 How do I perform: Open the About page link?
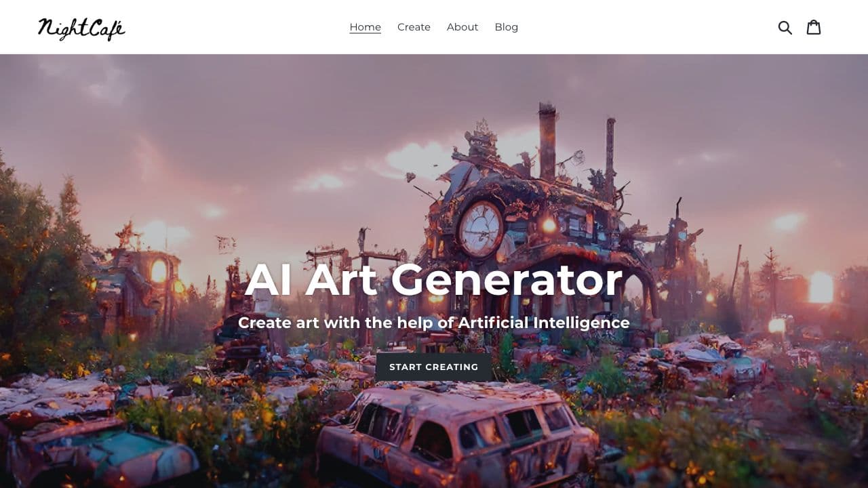(x=462, y=27)
